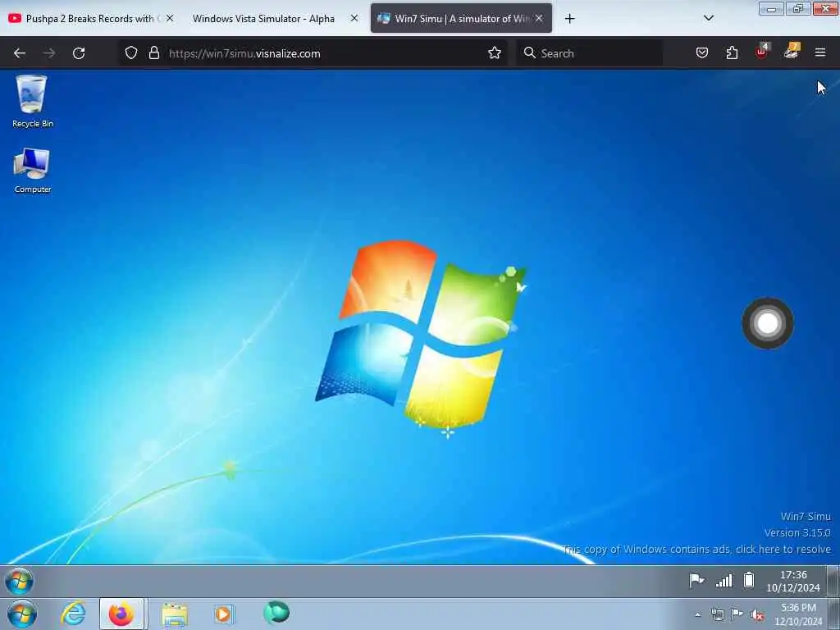Close the Pushpa 2 YouTube tab
The width and height of the screenshot is (840, 630).
[x=170, y=18]
